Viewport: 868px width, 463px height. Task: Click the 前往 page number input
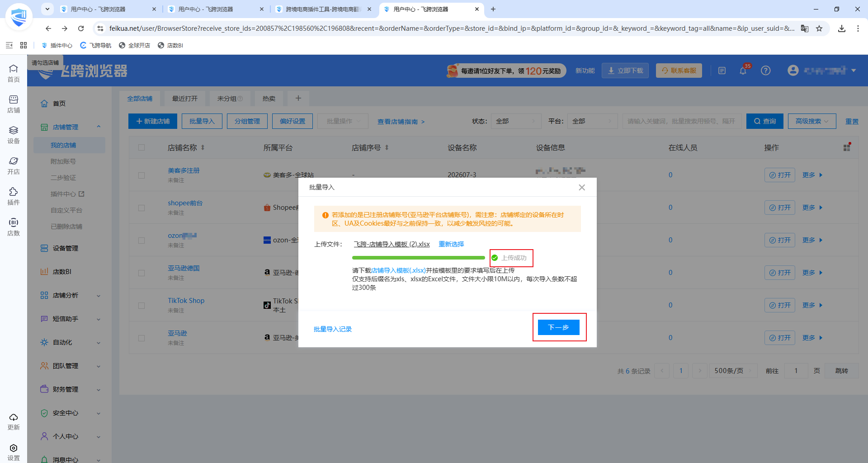pos(796,371)
